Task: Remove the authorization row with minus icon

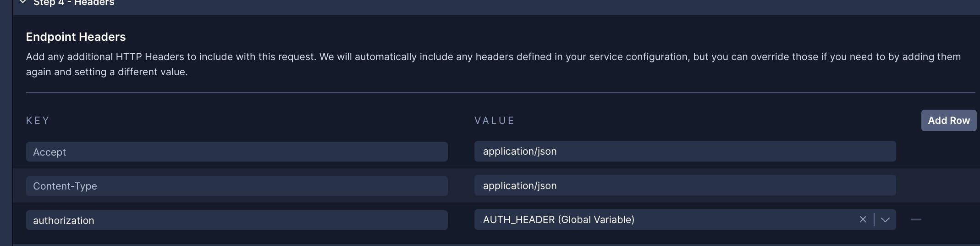Action: click(x=916, y=220)
